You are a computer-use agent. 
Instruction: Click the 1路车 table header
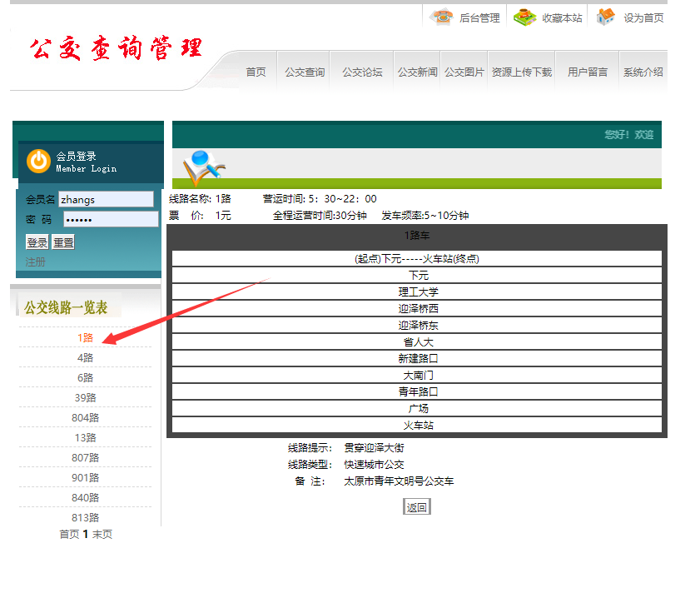coord(417,236)
